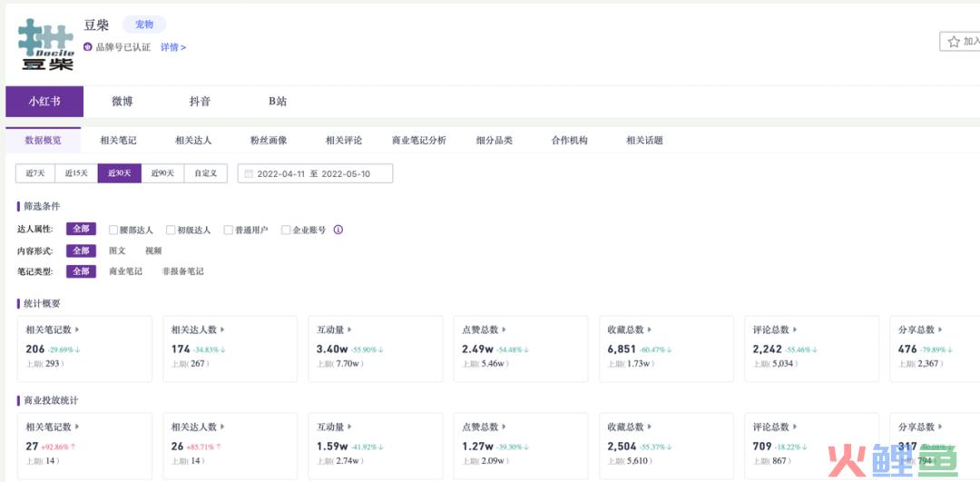Click the 27 commercial notes value
The image size is (980, 482).
click(x=32, y=447)
